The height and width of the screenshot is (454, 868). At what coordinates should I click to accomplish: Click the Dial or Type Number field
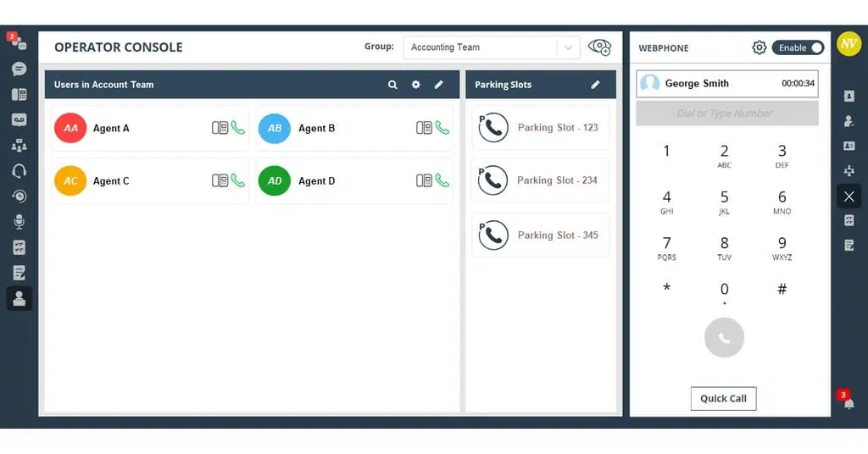click(726, 113)
